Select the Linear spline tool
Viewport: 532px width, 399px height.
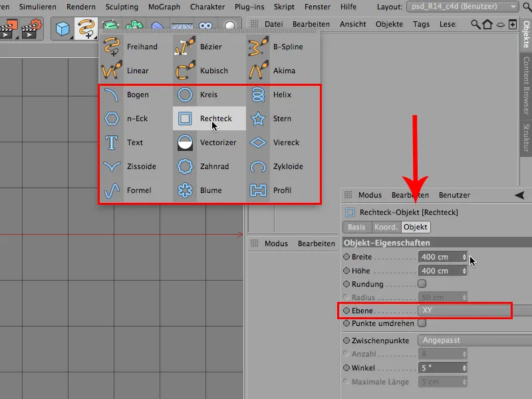pos(136,70)
